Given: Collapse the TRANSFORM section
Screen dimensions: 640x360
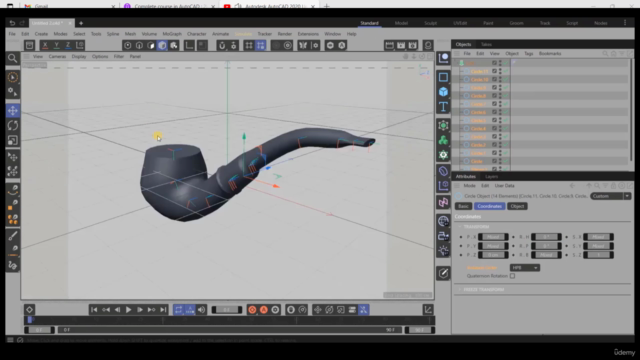Looking at the screenshot, I should pos(460,227).
